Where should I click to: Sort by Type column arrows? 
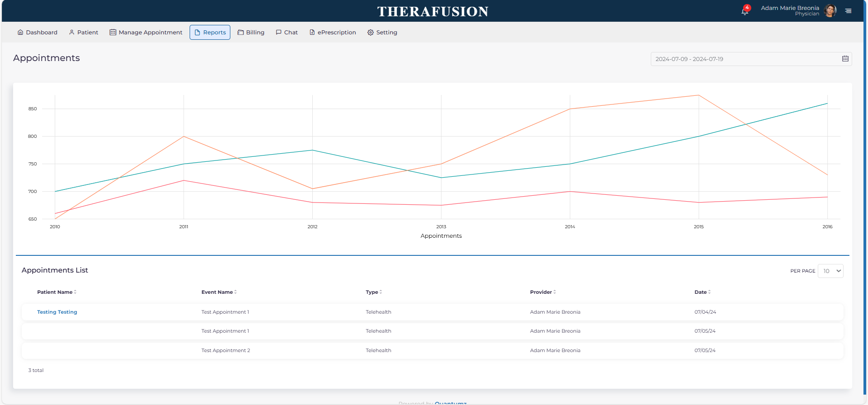pos(381,292)
